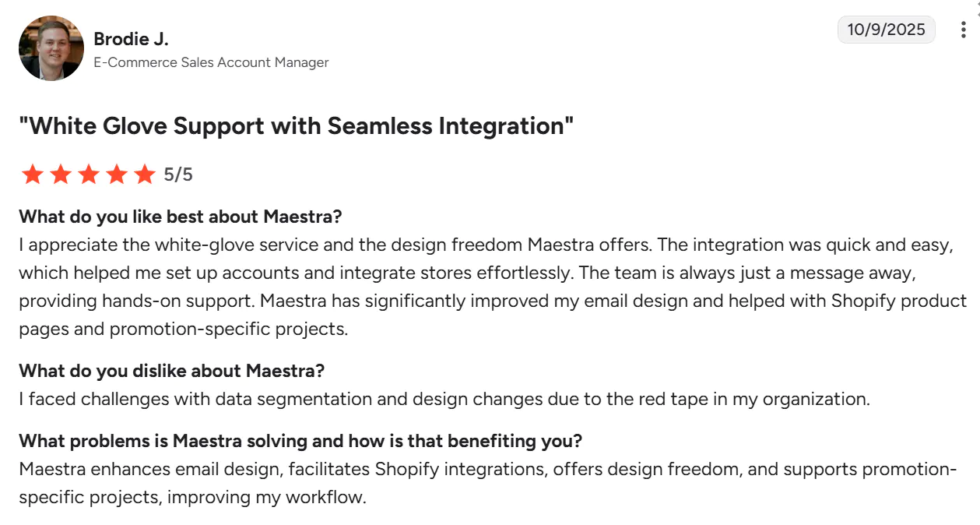980x525 pixels.
Task: Click the 5/5 rating score text
Action: (178, 174)
